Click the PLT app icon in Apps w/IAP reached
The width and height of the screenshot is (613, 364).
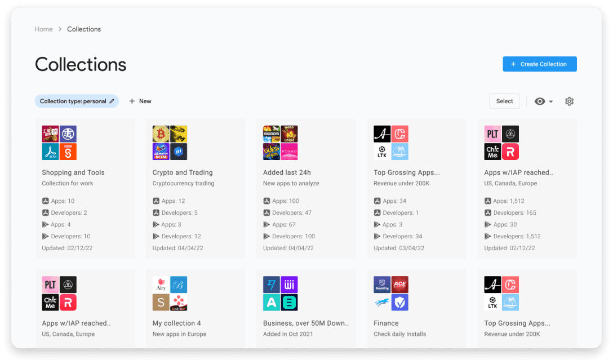point(492,134)
